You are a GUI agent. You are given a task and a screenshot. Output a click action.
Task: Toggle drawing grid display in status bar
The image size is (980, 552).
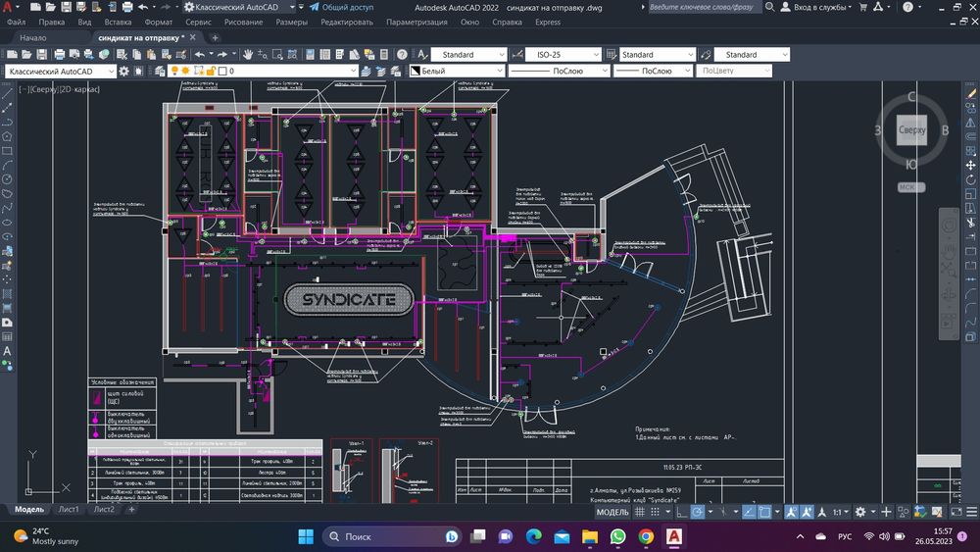[x=639, y=512]
